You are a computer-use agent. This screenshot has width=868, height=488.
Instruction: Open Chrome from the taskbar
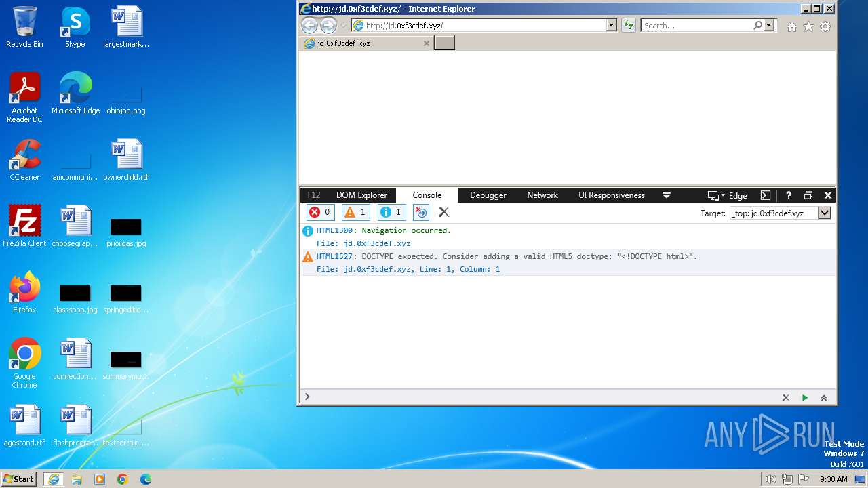pyautogui.click(x=122, y=479)
